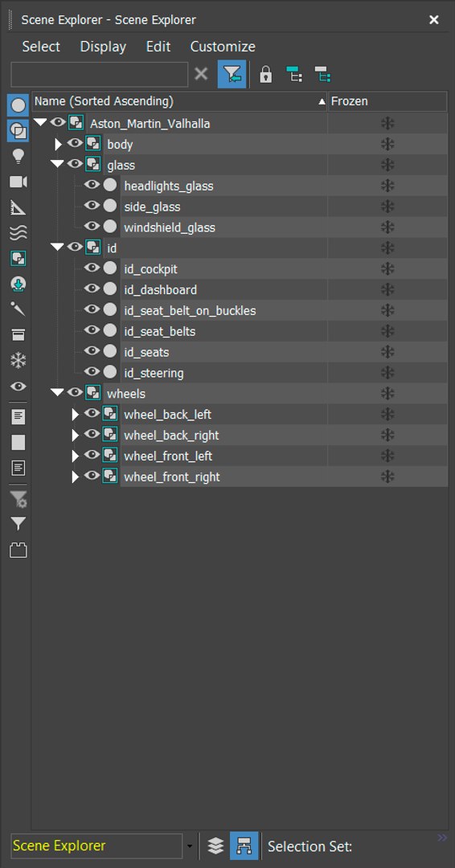Click the first hierarchy tree toolbar icon
The image size is (455, 868).
294,74
